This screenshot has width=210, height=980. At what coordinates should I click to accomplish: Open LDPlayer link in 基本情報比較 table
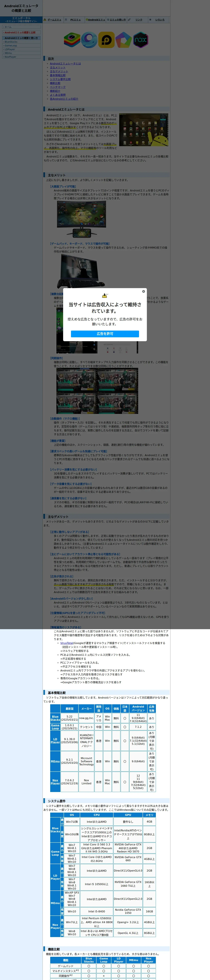pos(55,741)
